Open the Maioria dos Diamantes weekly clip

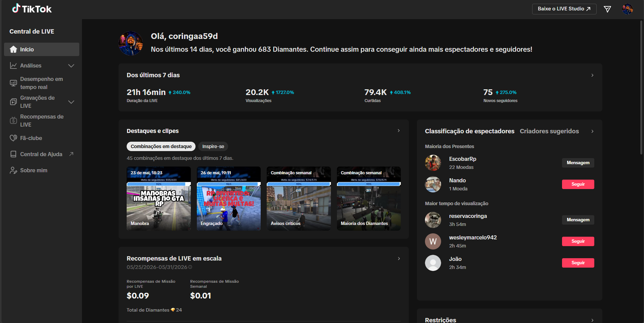tap(369, 198)
